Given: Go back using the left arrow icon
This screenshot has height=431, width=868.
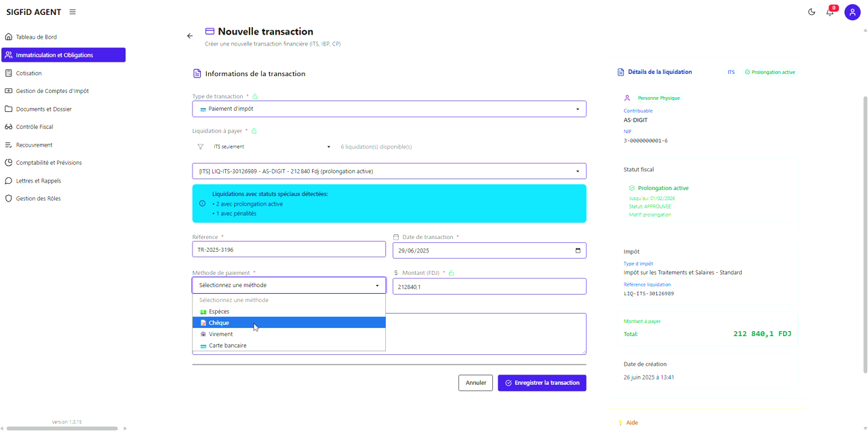Looking at the screenshot, I should (190, 36).
